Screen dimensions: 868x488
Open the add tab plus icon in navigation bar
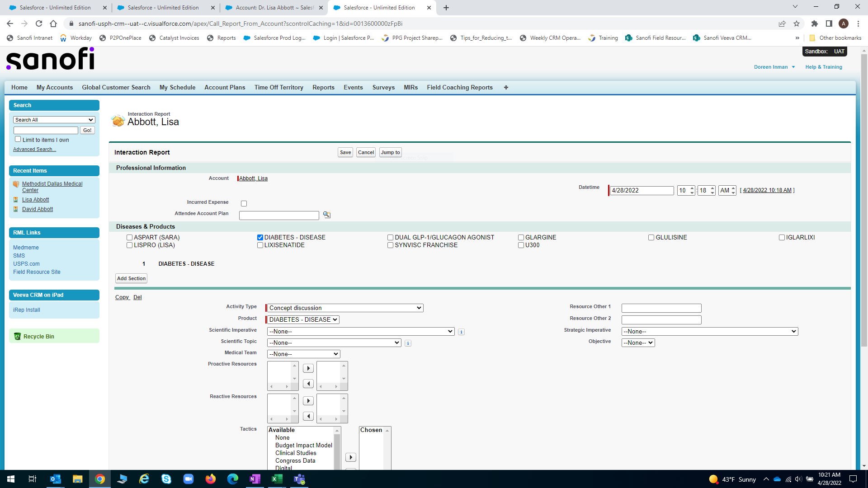[x=506, y=88]
